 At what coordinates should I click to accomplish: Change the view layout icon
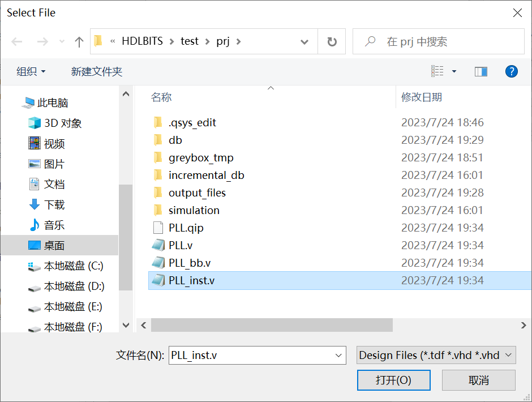click(437, 71)
